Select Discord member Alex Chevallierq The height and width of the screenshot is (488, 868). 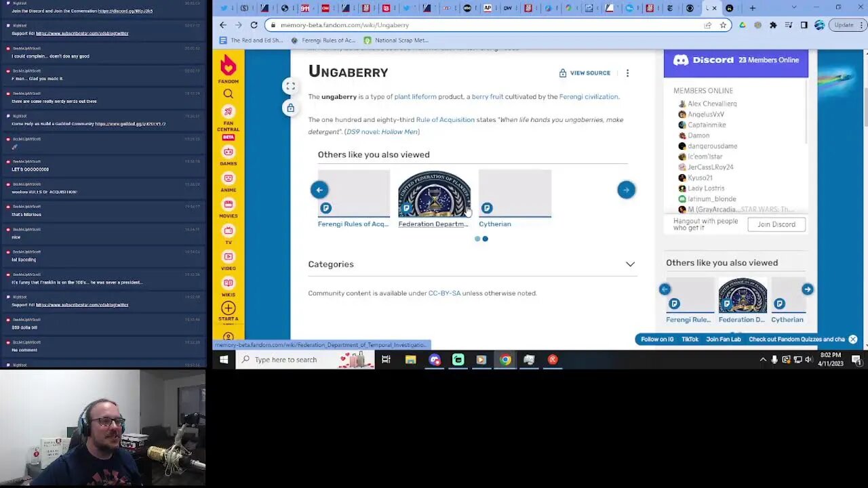point(707,104)
